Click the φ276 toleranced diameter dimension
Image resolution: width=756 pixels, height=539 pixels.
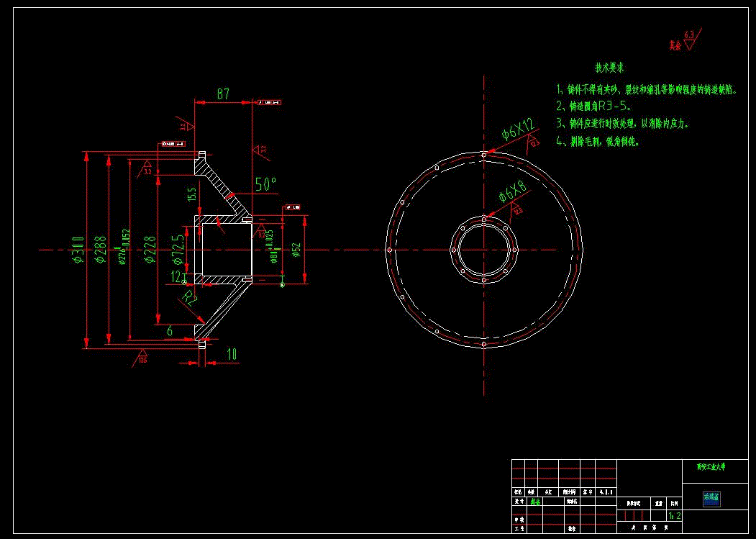[124, 246]
